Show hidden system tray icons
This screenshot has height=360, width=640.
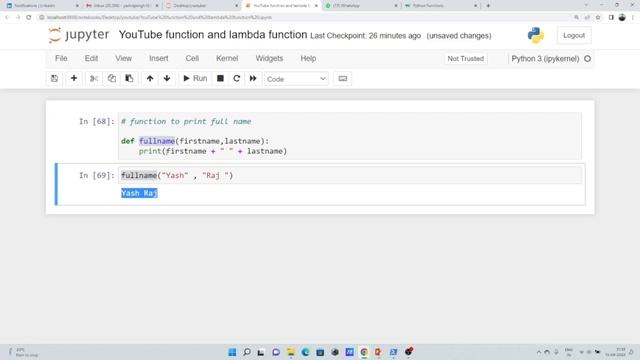click(539, 352)
